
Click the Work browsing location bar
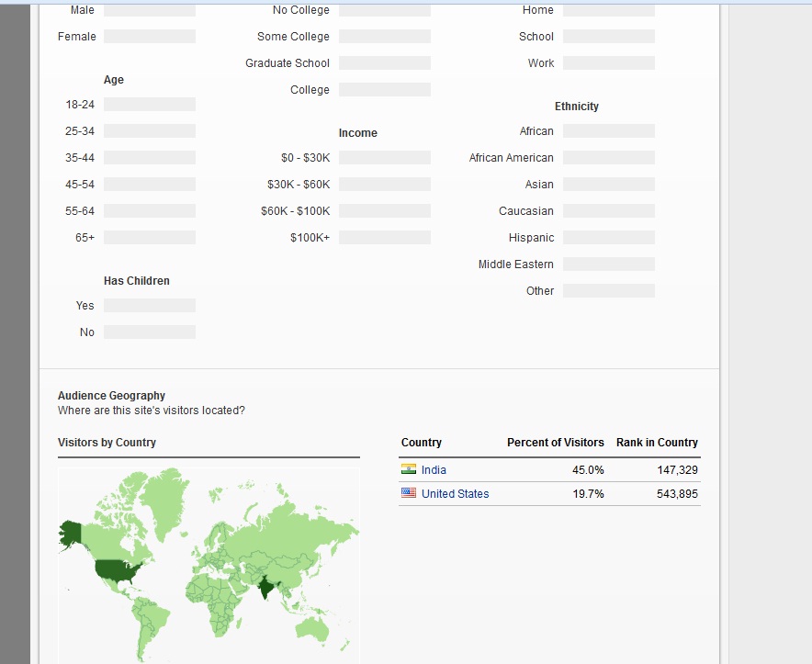point(609,63)
